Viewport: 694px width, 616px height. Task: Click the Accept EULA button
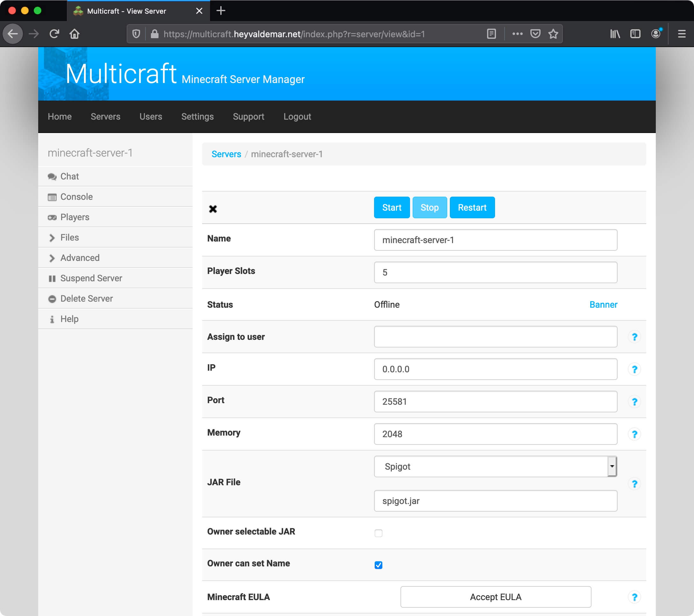pyautogui.click(x=496, y=596)
